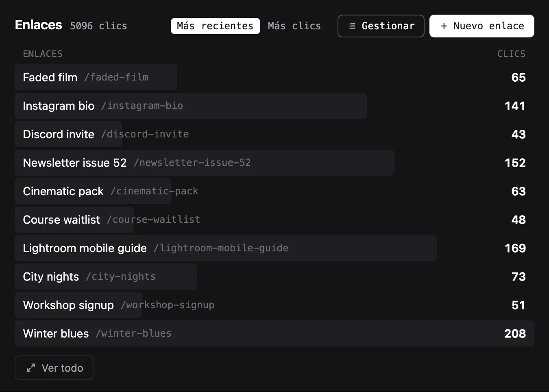Viewport: 549px width, 392px height.
Task: Create a link with Nuevo enlace
Action: [x=481, y=26]
